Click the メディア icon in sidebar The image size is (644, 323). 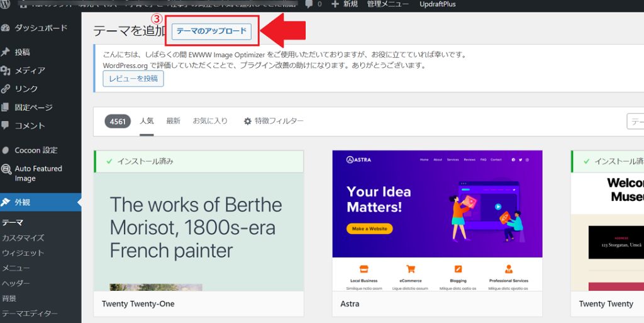(x=5, y=71)
